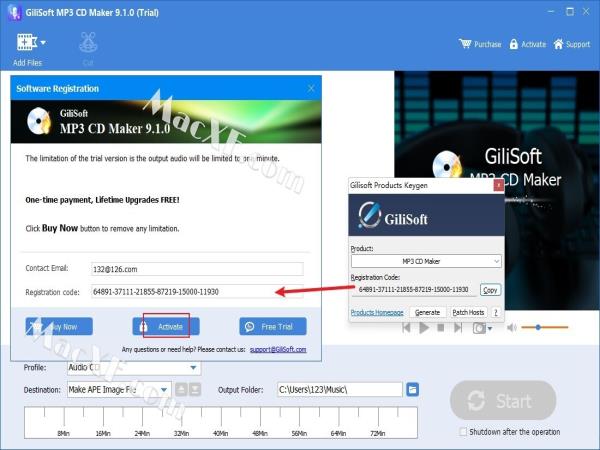Close the Software Registration dialog
The height and width of the screenshot is (450, 600).
click(x=311, y=88)
